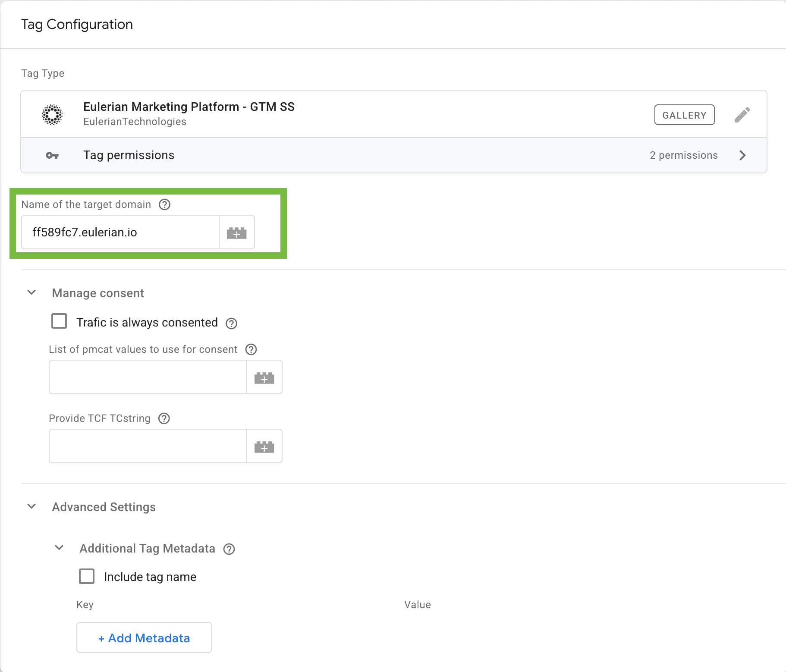Open the variable picker for TCF TCstring field
Screen dimensions: 786x672
(264, 446)
